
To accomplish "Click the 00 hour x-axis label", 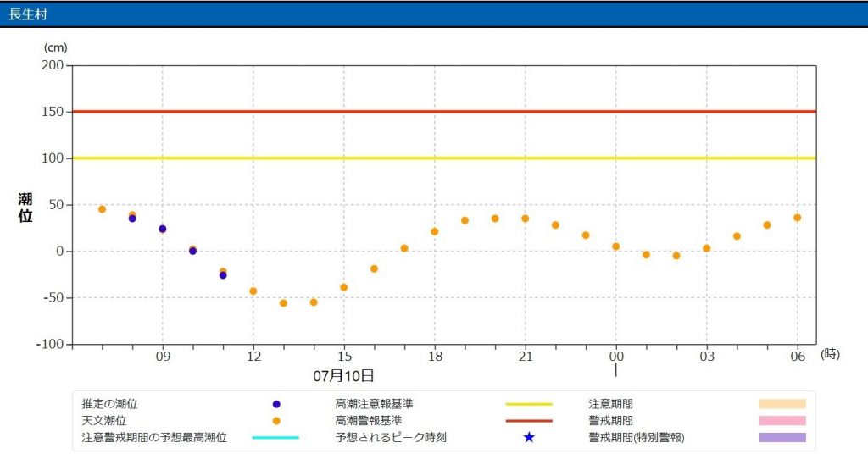I will [616, 357].
